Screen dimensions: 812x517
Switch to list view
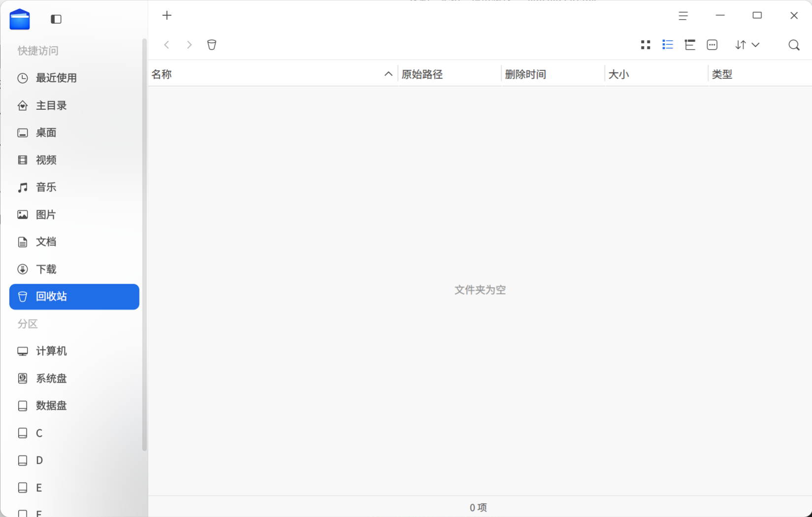668,45
